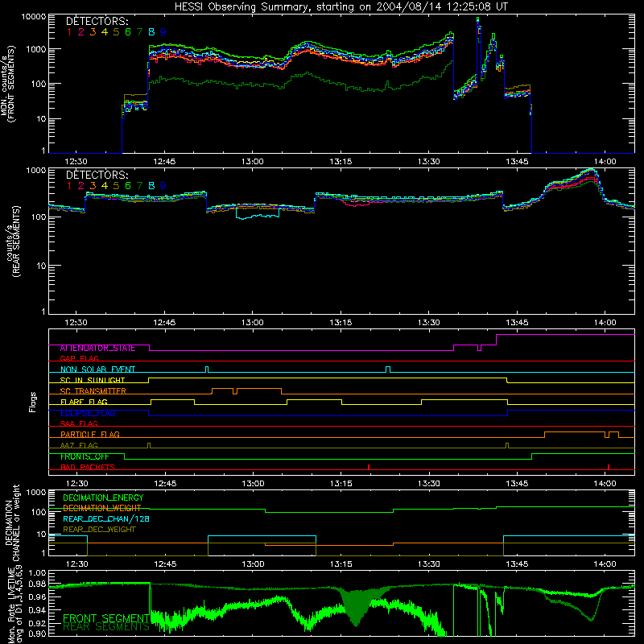Click the NON_SOLAR_EVENT pulse near 12:52
The height and width of the screenshot is (644, 644).
tap(207, 369)
